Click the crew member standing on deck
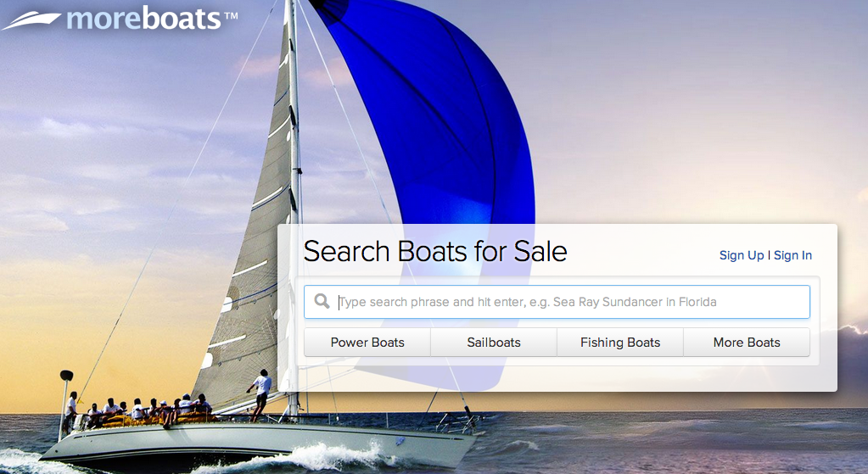The height and width of the screenshot is (474, 868). click(263, 392)
